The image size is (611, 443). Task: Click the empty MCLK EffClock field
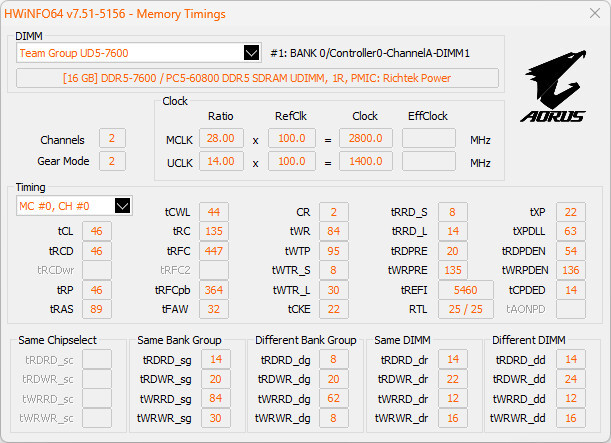(429, 138)
